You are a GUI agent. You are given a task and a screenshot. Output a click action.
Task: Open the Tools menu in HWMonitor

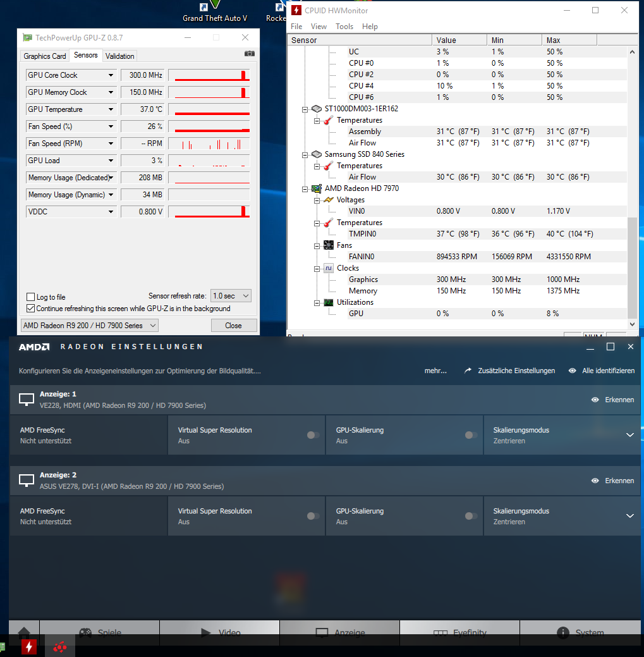[344, 27]
